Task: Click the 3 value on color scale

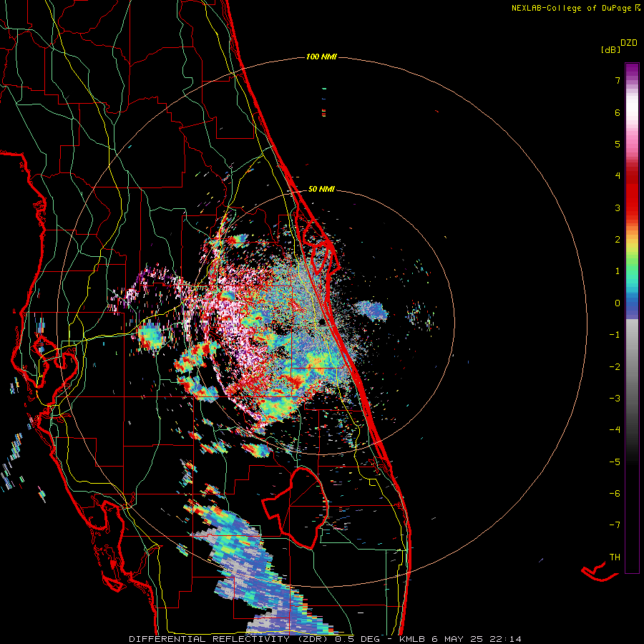Action: click(618, 208)
